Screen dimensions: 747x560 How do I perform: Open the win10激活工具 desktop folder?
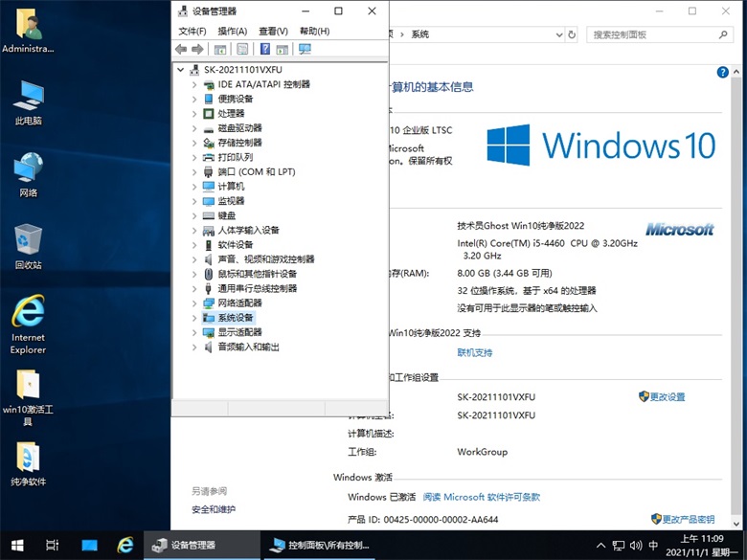28,386
